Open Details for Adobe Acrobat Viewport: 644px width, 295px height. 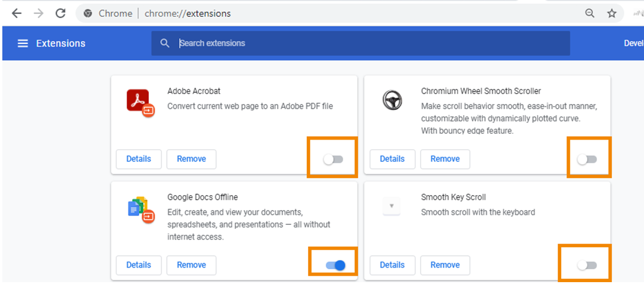pyautogui.click(x=139, y=159)
